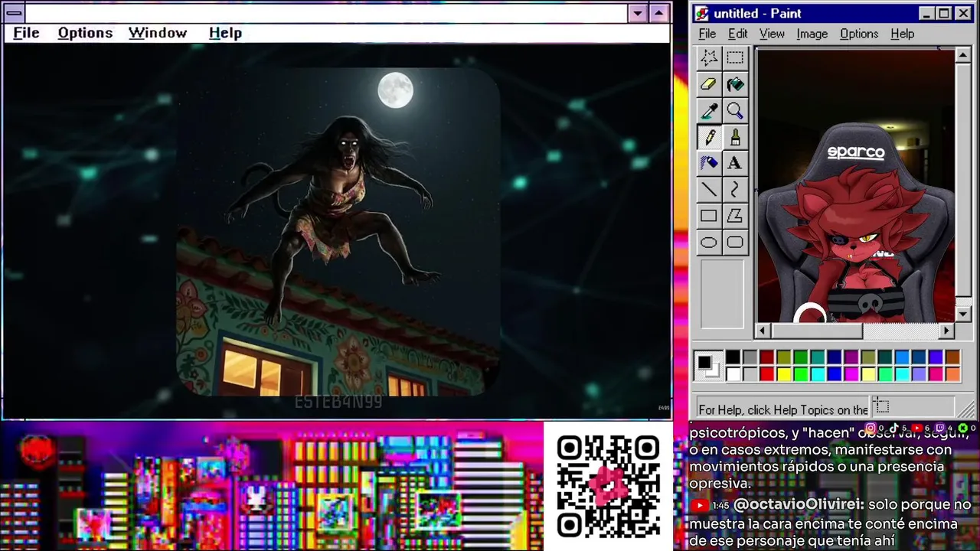The width and height of the screenshot is (980, 551).
Task: Choose the Eraser tool in Paint
Action: [709, 84]
